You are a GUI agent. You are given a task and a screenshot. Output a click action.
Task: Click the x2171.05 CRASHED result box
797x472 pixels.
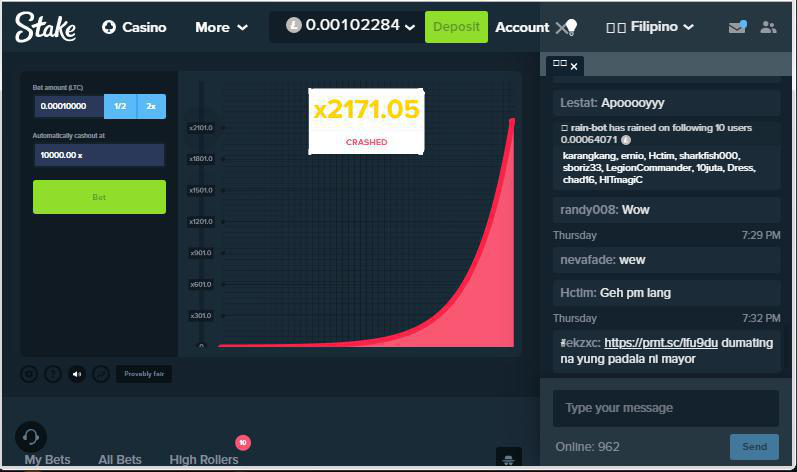coord(366,121)
